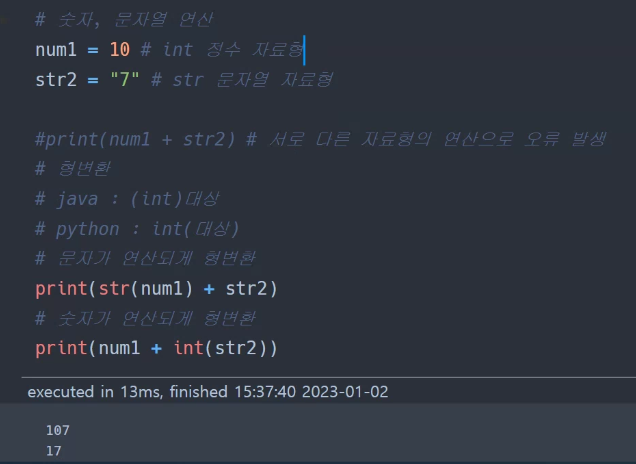
Task: Click the comment '서로 다른 자료형의 연산으로 오류 발생'
Action: point(438,139)
